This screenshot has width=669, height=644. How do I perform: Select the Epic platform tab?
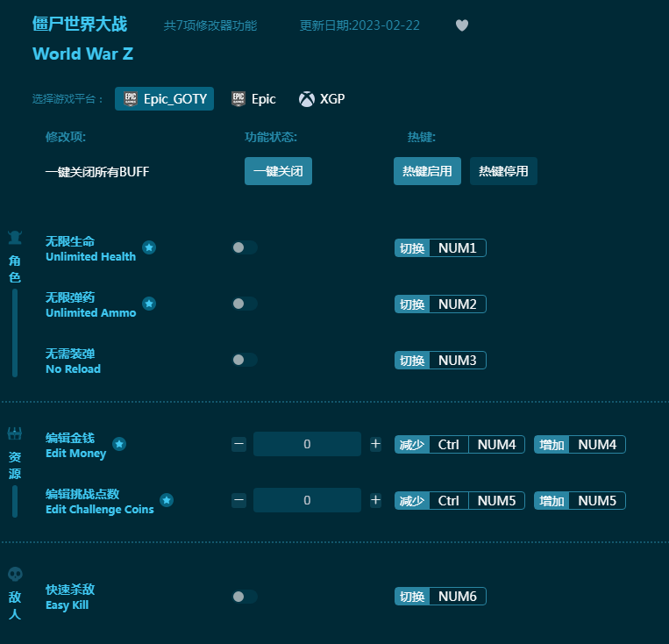(253, 99)
